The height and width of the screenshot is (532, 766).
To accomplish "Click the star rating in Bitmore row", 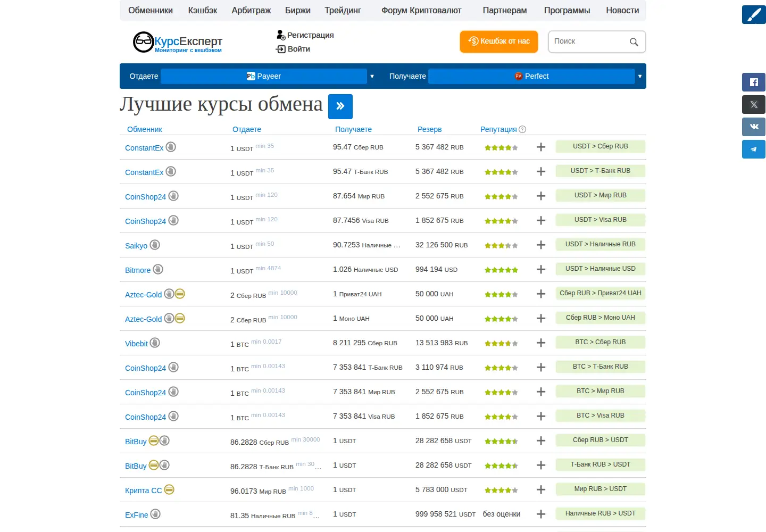I will click(501, 270).
